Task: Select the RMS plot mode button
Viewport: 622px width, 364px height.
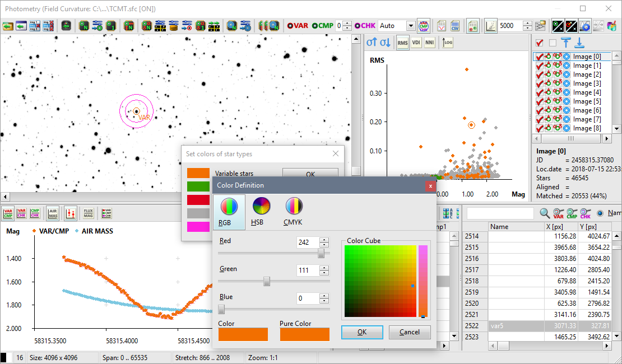Action: pos(402,43)
